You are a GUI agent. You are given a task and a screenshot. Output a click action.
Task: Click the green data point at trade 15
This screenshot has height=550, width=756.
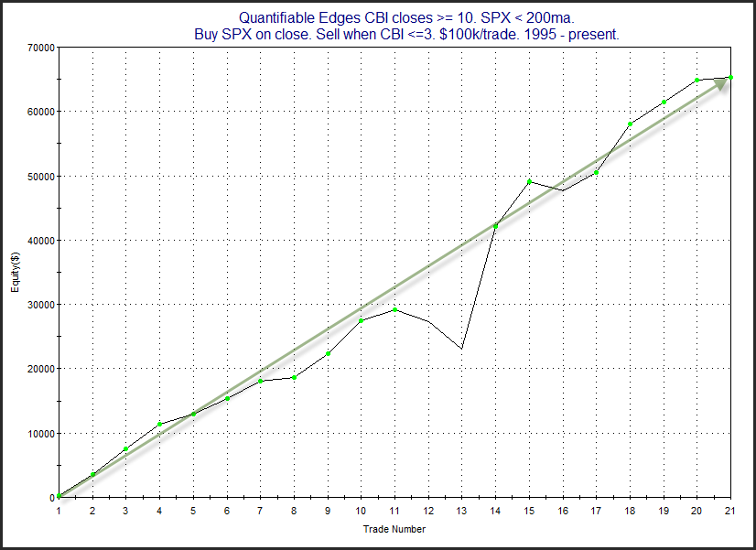(x=529, y=182)
